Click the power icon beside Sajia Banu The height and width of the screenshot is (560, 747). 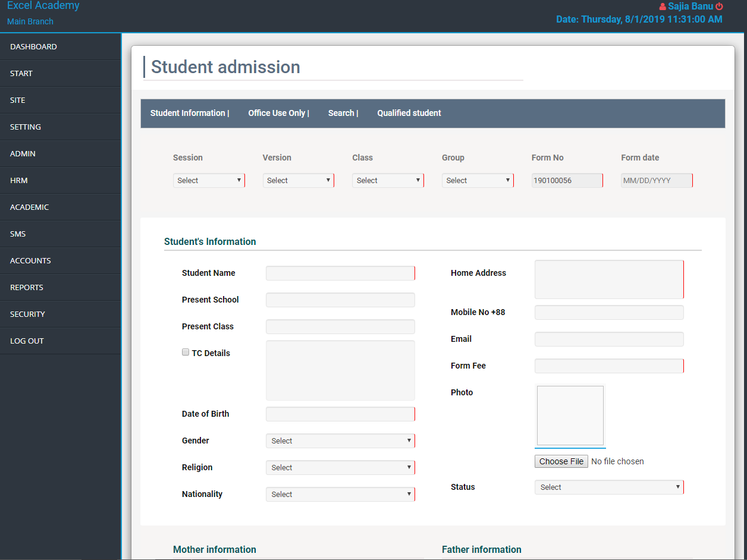719,7
